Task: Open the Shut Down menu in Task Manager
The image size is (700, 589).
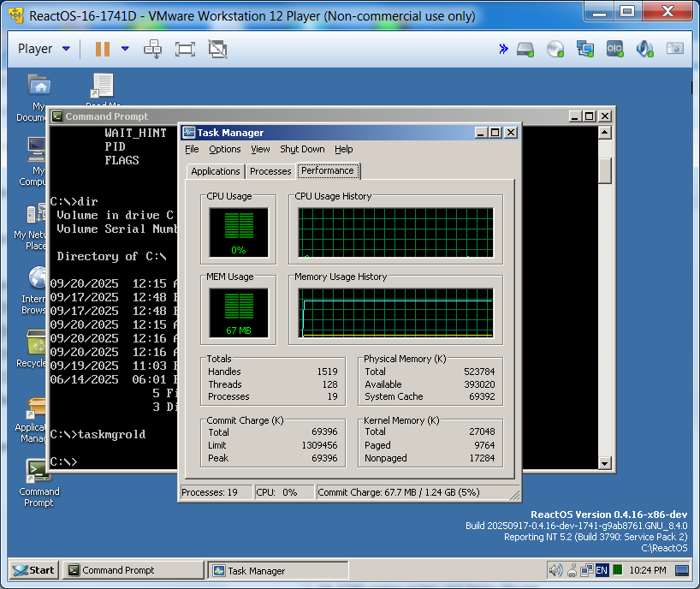Action: coord(302,149)
